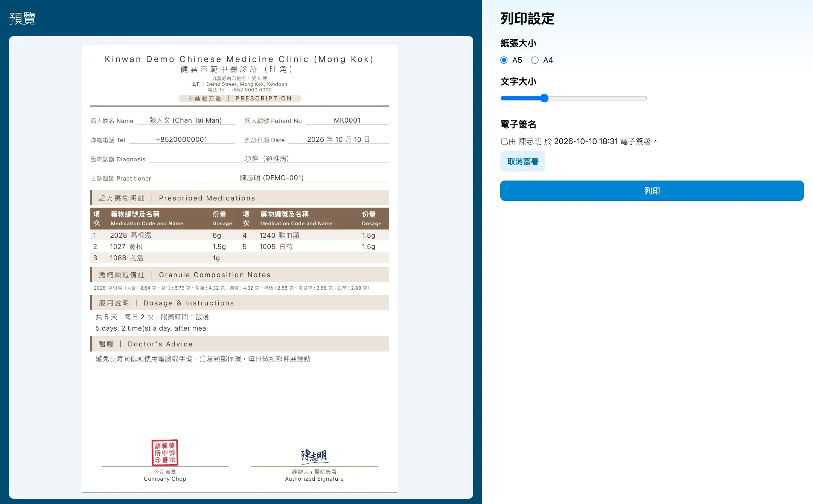Click the 預覽 preview heading

23,18
